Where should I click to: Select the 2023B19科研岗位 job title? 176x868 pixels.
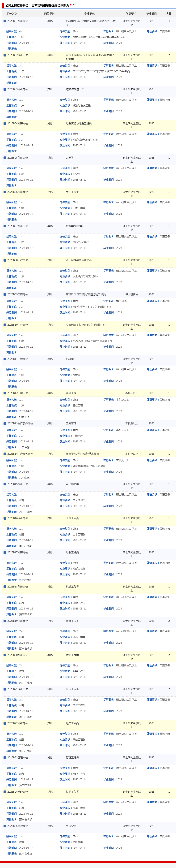(x=17, y=621)
